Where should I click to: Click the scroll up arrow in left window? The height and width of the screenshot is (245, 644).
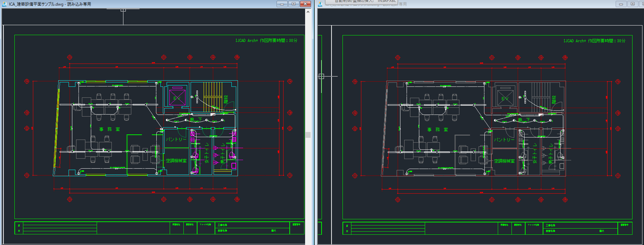pyautogui.click(x=308, y=12)
